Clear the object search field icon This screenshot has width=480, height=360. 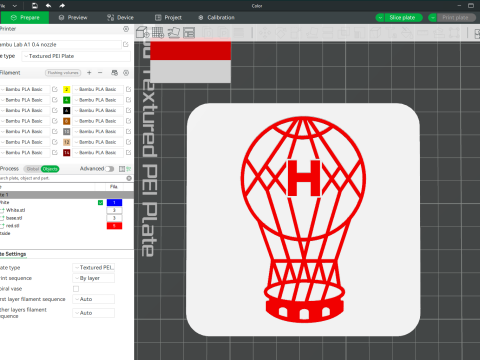coord(129,178)
